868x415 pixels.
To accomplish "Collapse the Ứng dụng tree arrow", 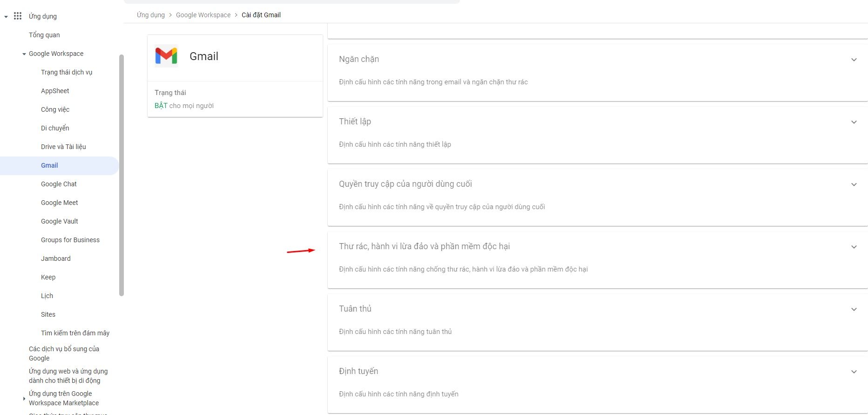I will click(6, 17).
